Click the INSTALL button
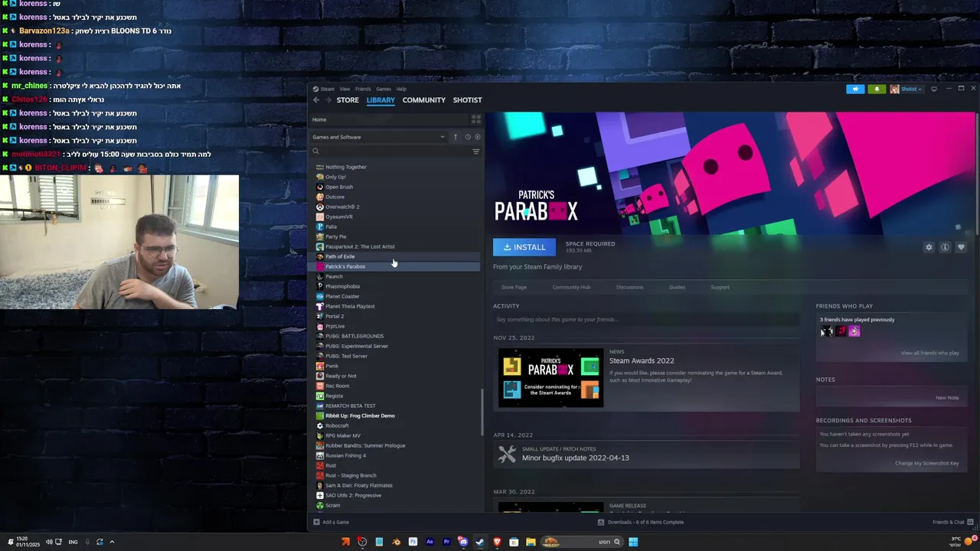This screenshot has width=980, height=551. 524,247
